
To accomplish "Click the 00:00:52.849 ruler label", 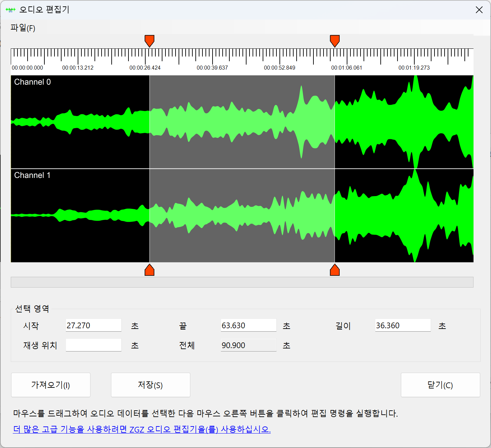I will [279, 68].
